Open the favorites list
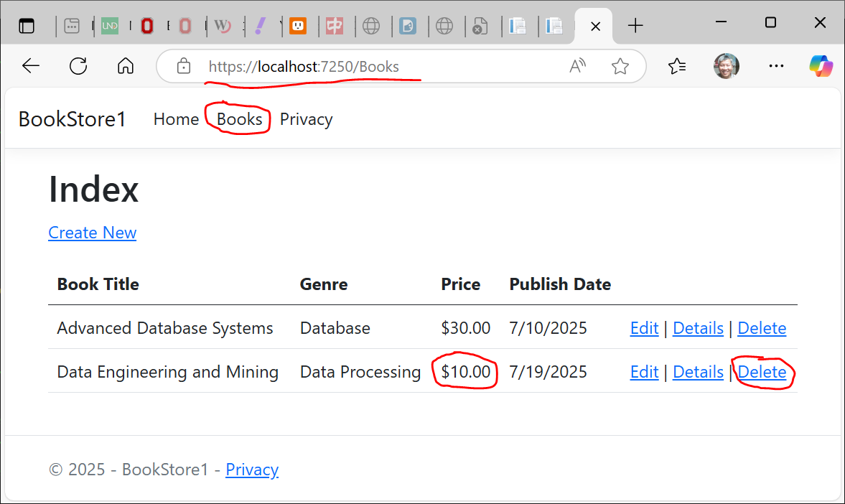 coord(677,66)
